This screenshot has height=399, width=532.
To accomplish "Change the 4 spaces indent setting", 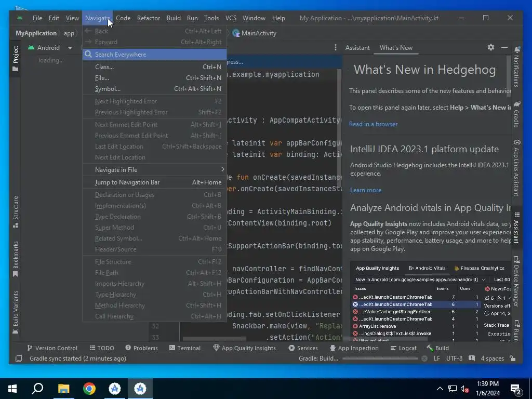I will coord(492,358).
